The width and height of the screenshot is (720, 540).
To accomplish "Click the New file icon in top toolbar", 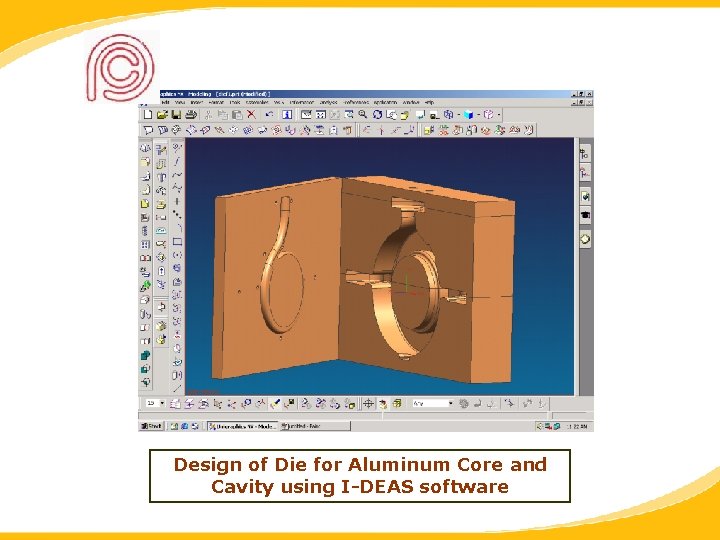I will click(147, 114).
